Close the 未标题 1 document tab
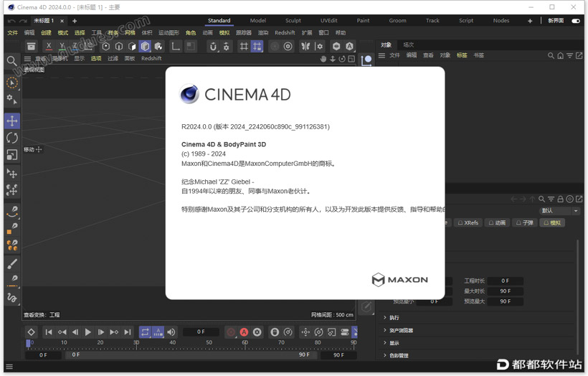 tap(62, 21)
